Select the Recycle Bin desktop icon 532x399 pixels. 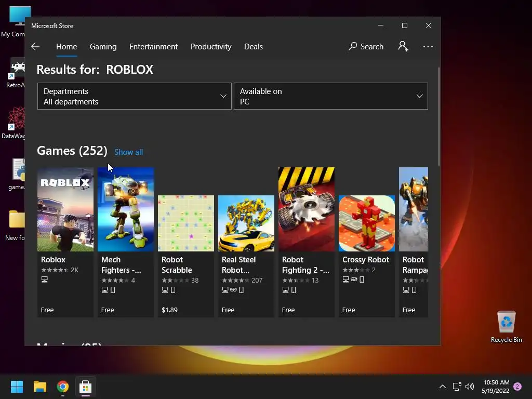tap(506, 327)
